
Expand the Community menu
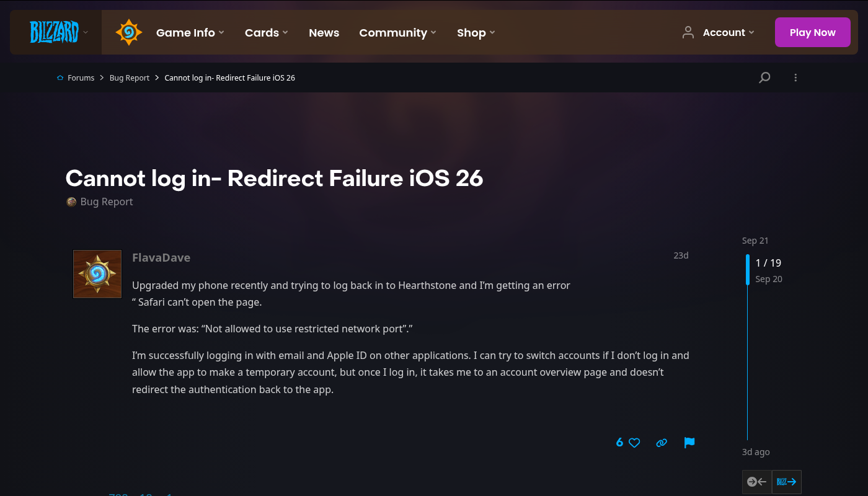click(x=397, y=33)
